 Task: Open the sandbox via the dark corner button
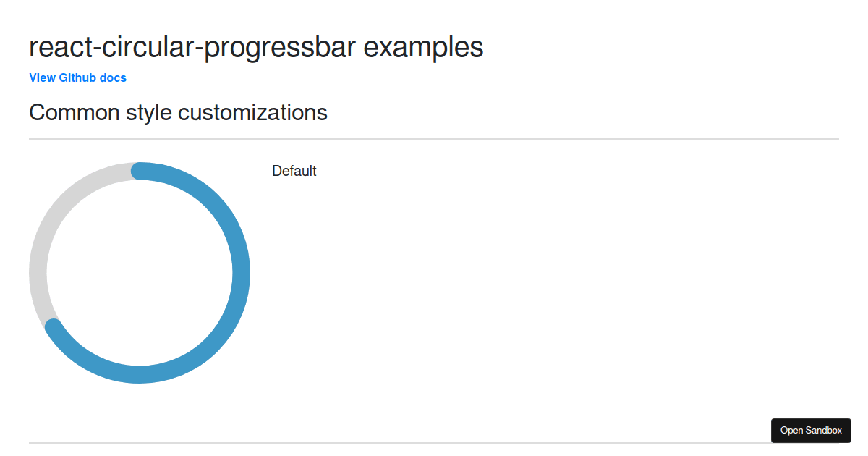click(x=811, y=430)
